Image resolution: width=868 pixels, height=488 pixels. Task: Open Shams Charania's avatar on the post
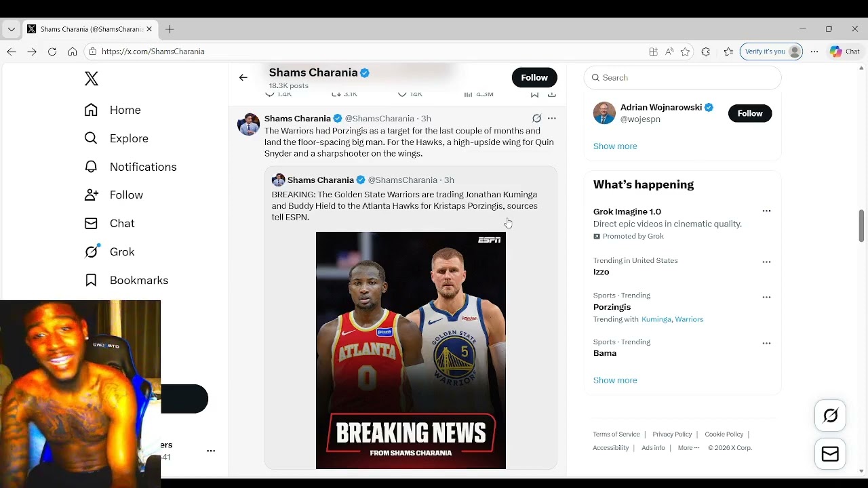pyautogui.click(x=249, y=125)
